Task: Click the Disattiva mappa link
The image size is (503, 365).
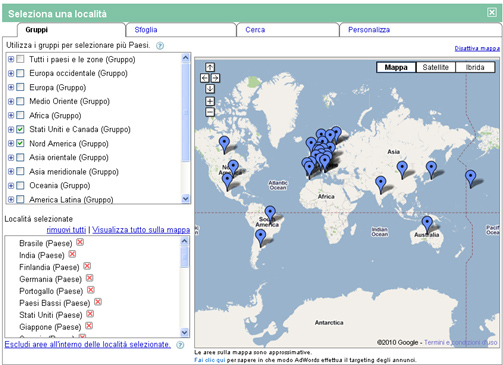Action: (477, 49)
